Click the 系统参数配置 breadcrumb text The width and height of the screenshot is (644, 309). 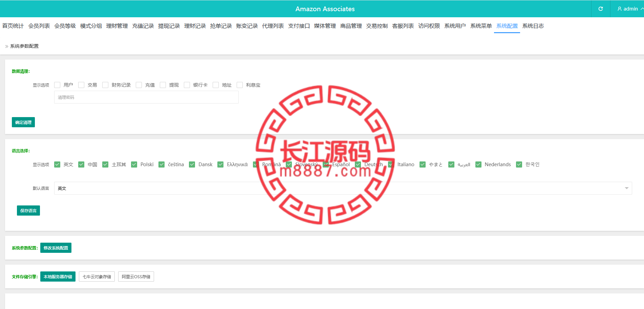[24, 46]
